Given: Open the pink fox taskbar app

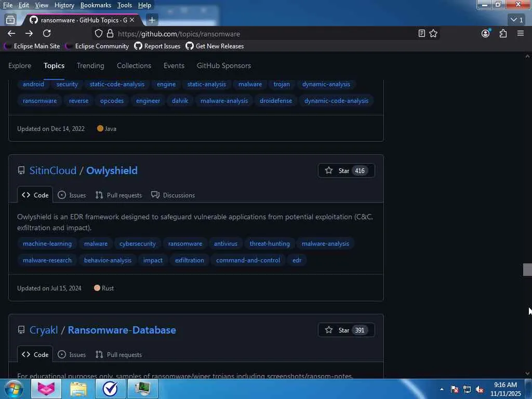Looking at the screenshot, I should 46,389.
